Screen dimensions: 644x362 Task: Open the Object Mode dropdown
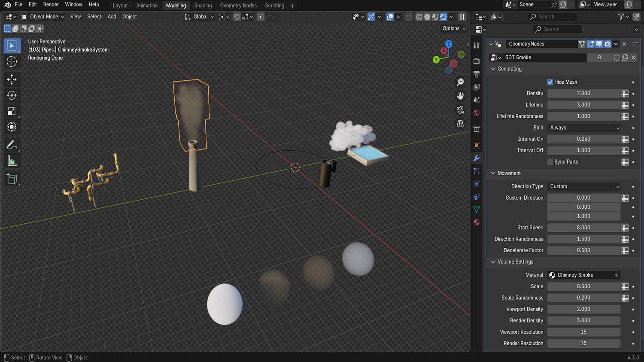coord(43,17)
